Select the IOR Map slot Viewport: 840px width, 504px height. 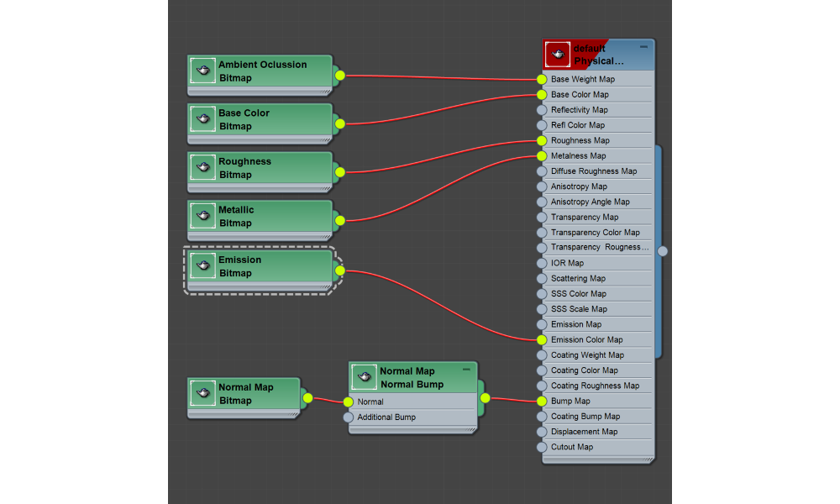[567, 263]
